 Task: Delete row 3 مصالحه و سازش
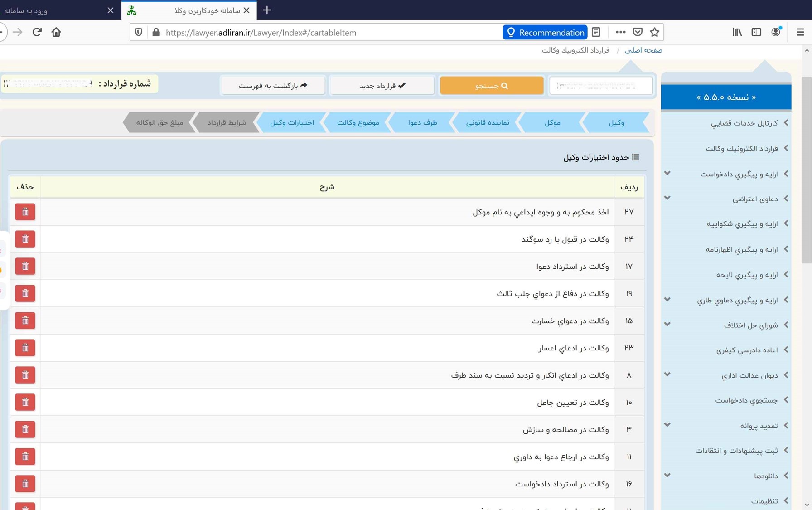(x=25, y=429)
